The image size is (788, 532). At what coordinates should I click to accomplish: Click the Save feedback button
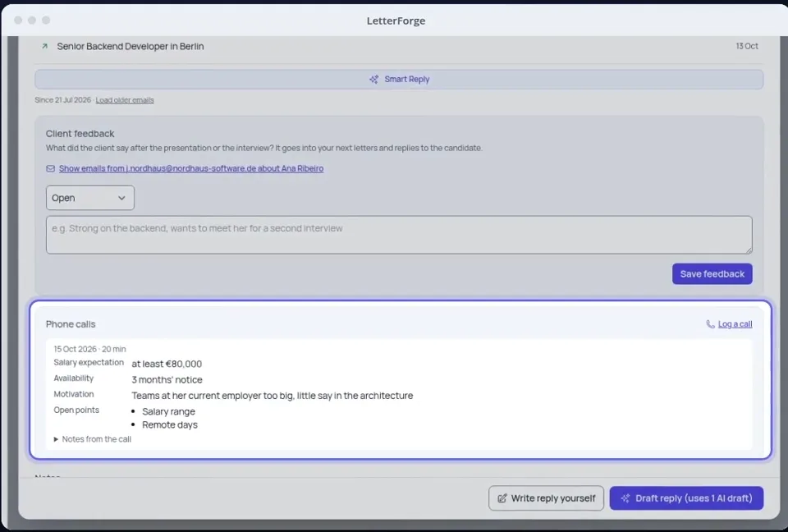click(712, 274)
